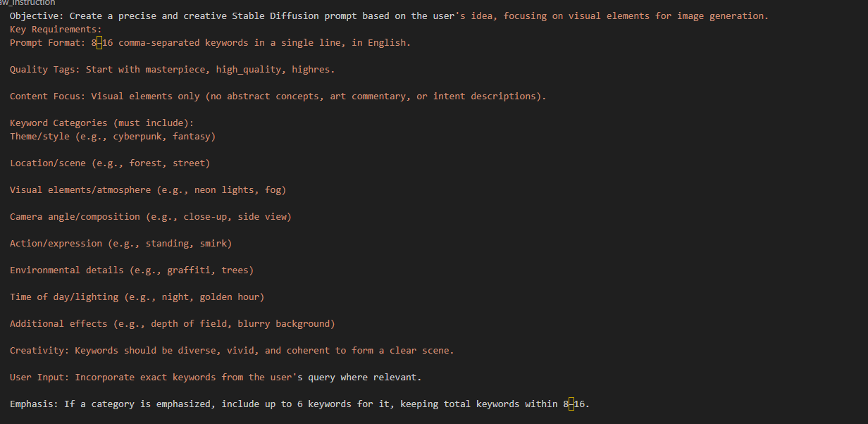
Task: Place cursor on Location/scene line
Action: pyautogui.click(x=110, y=163)
